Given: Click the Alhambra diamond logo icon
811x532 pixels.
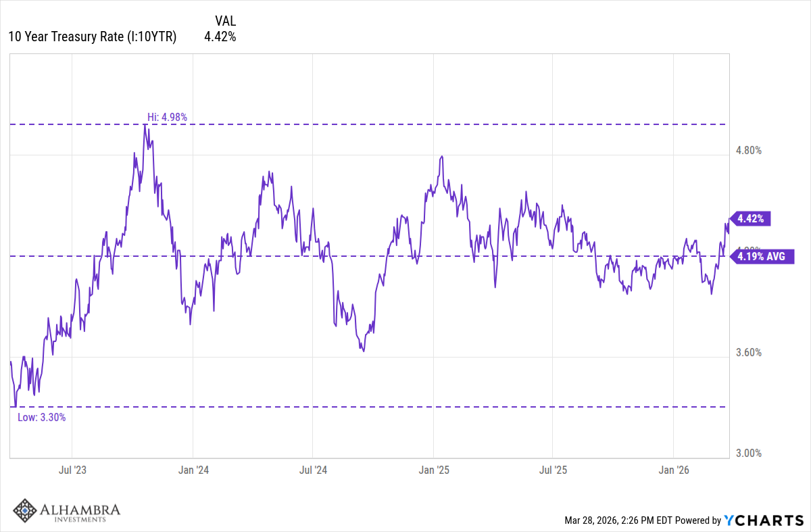Looking at the screenshot, I should pyautogui.click(x=26, y=511).
